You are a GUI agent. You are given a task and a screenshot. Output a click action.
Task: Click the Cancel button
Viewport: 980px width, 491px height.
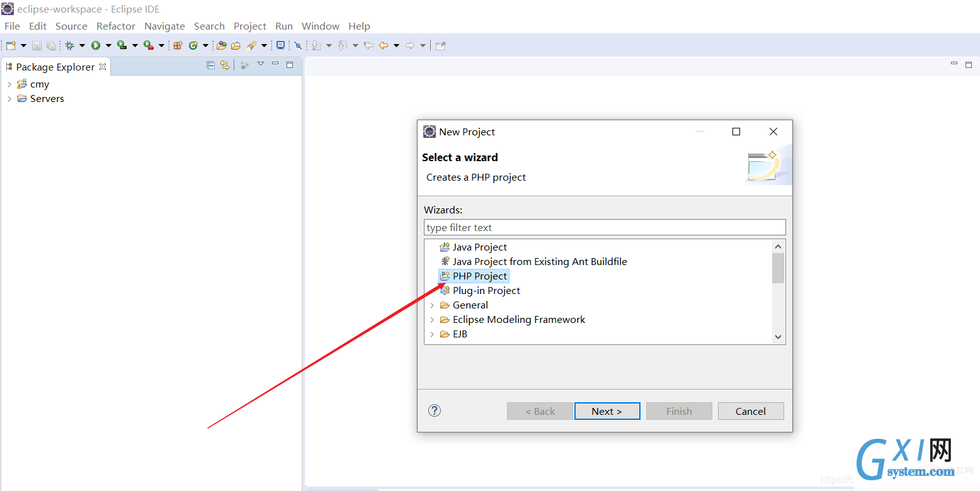click(x=751, y=411)
